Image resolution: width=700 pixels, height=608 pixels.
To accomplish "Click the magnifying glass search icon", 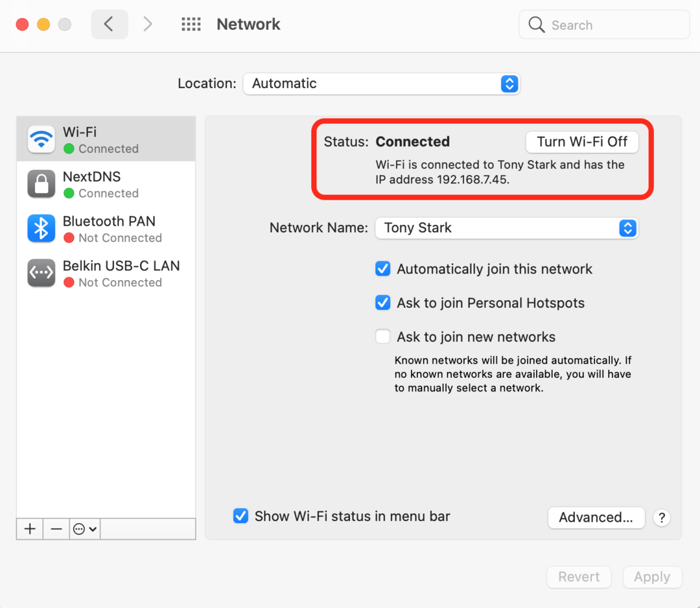I will click(536, 25).
